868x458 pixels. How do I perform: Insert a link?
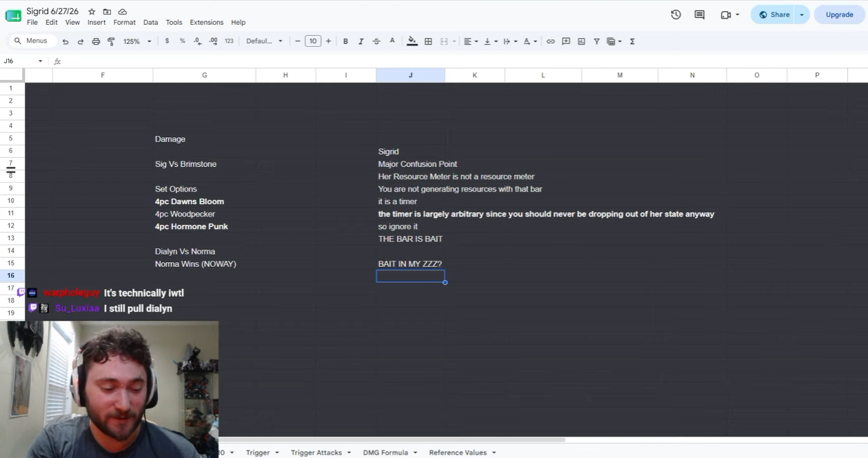[x=550, y=41]
